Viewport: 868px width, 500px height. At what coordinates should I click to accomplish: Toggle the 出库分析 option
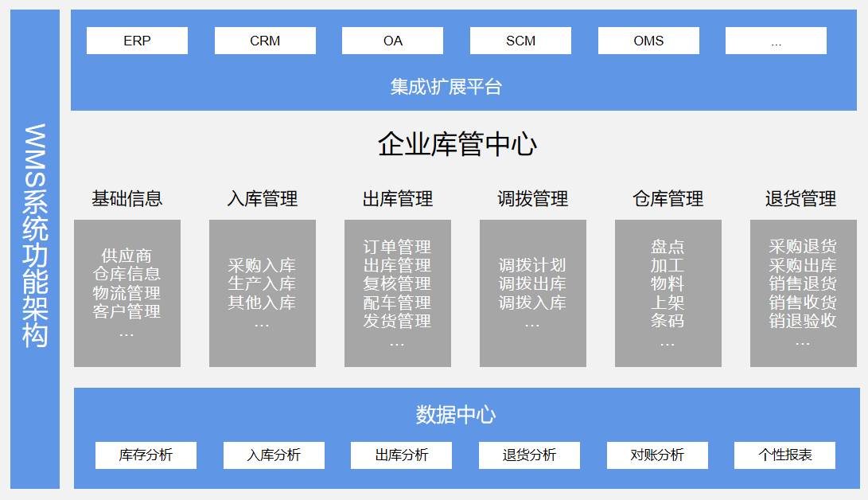(402, 455)
